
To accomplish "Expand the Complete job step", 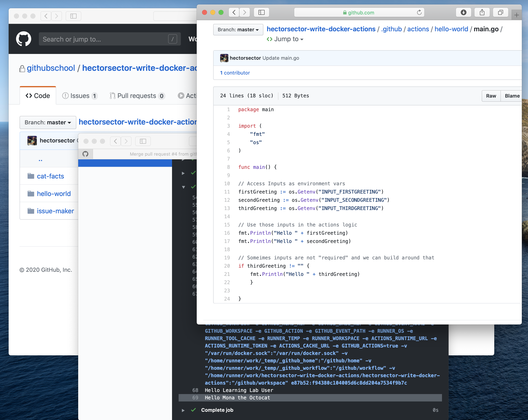I will [183, 410].
